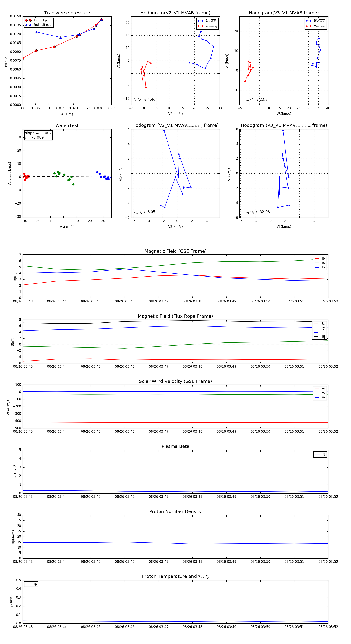Select the |B| legend entry in Flux Rope panel
This screenshot has width=351, height=644.
(x=320, y=337)
